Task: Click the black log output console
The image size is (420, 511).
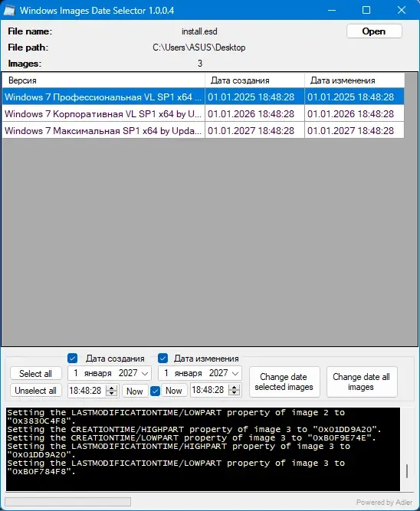Action: [203, 449]
